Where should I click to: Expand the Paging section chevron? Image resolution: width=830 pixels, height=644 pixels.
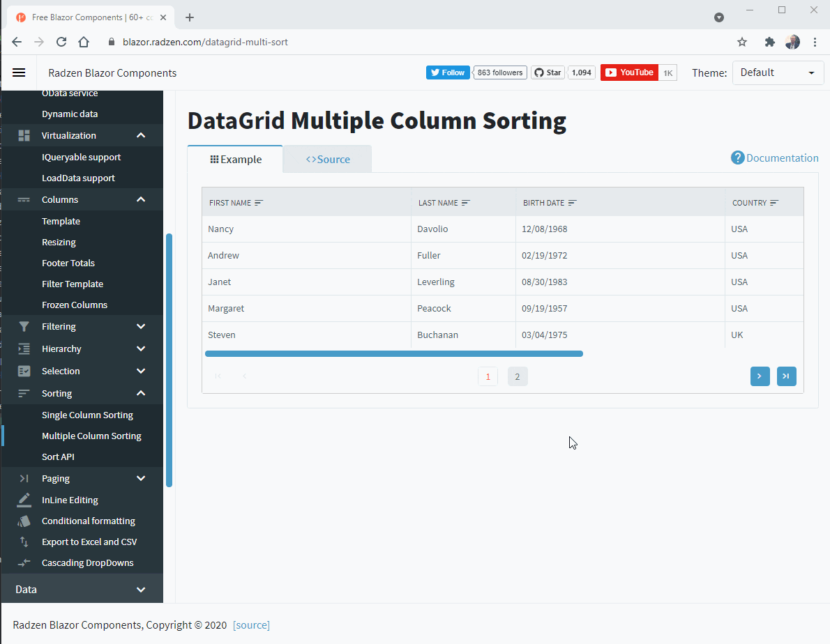pyautogui.click(x=141, y=479)
